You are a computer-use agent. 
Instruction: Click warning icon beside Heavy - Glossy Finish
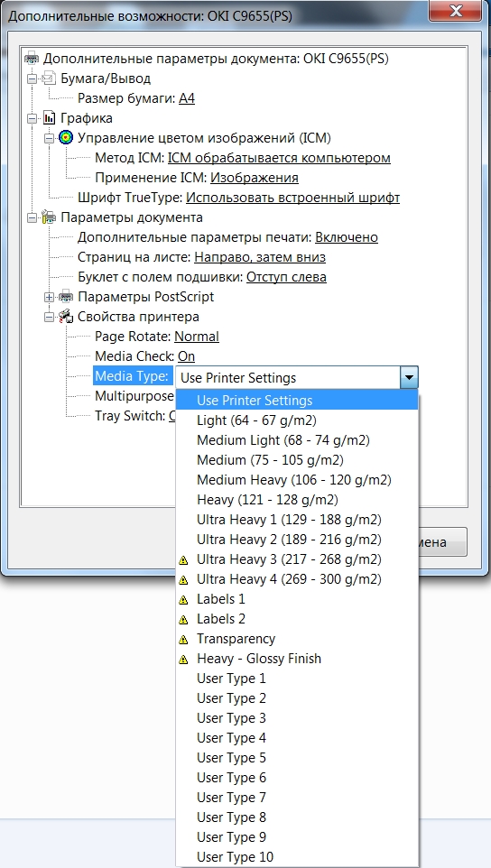pyautogui.click(x=184, y=660)
